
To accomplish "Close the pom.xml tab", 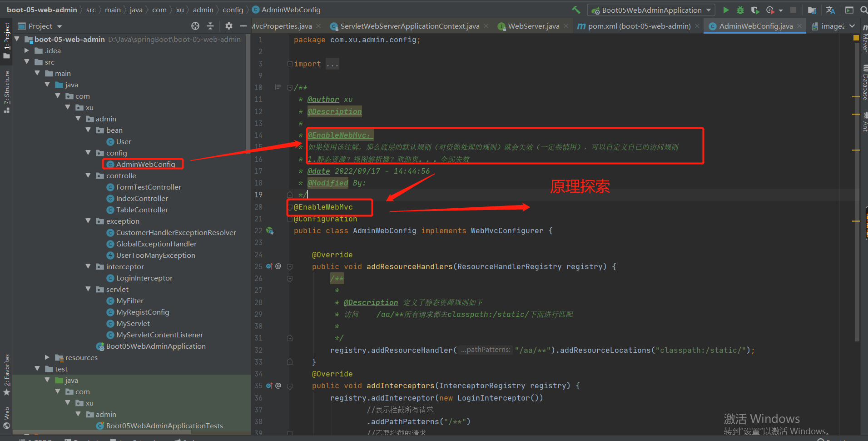I will click(x=697, y=26).
